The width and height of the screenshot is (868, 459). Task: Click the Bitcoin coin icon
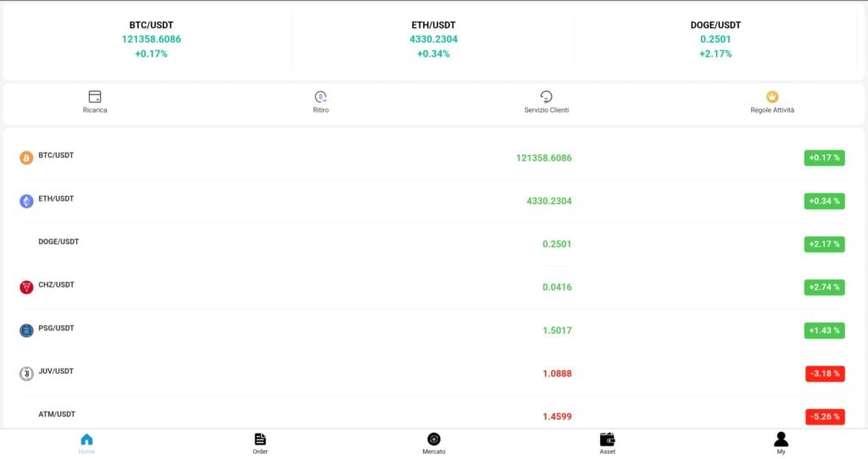coord(26,158)
